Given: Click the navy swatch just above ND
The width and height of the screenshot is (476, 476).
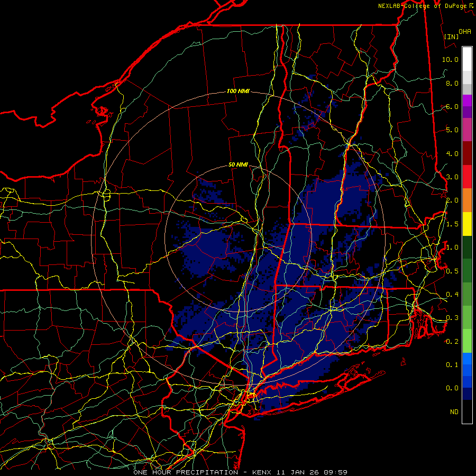Looking at the screenshot, I should point(467,393).
